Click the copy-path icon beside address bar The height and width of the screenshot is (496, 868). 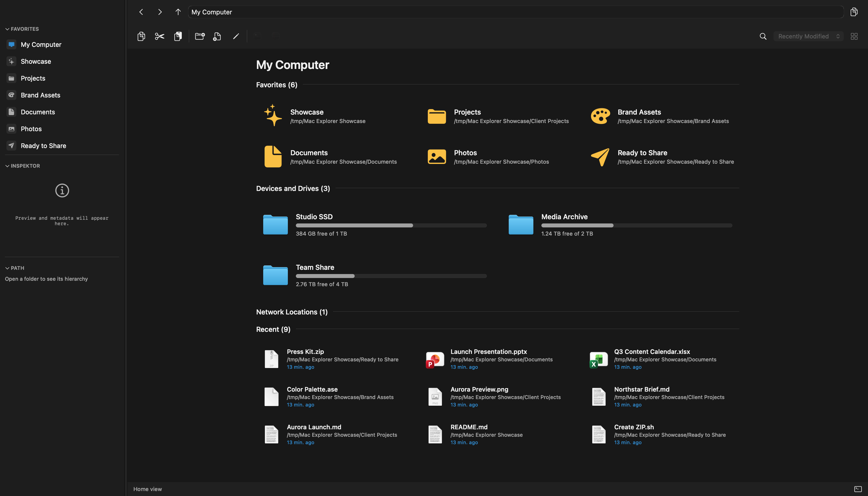point(854,12)
